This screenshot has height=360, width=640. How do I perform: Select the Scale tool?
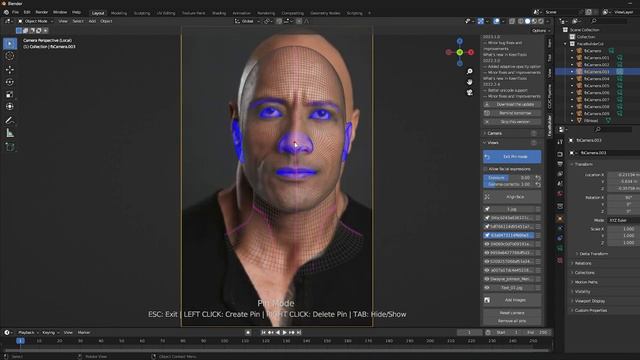pyautogui.click(x=10, y=94)
